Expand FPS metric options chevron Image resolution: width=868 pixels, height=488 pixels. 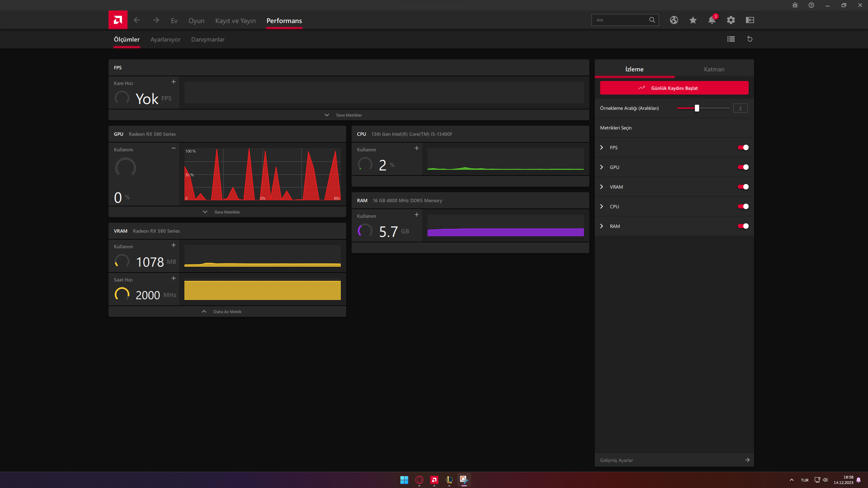click(601, 147)
